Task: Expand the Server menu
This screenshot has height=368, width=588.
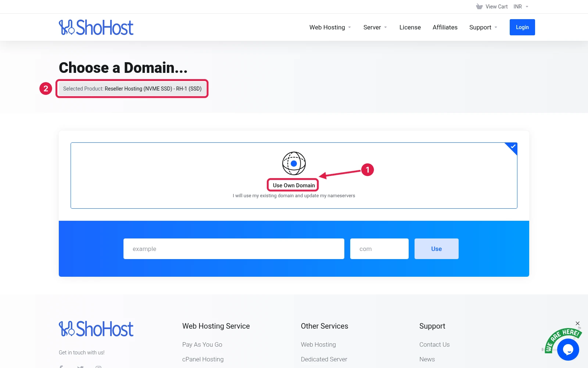Action: (375, 27)
